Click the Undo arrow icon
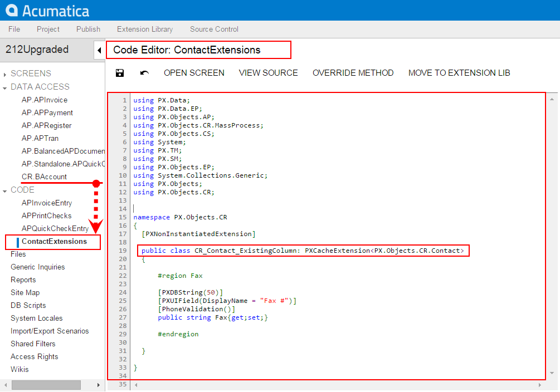The height and width of the screenshot is (392, 560). click(144, 73)
